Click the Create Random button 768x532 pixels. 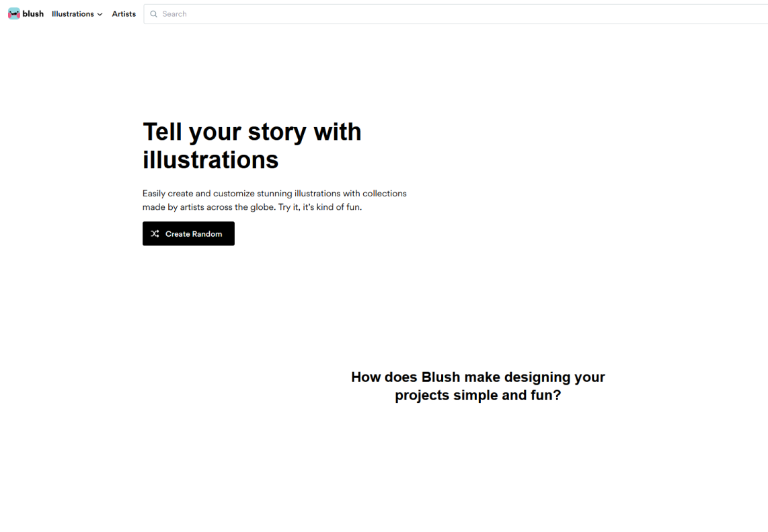coord(188,233)
